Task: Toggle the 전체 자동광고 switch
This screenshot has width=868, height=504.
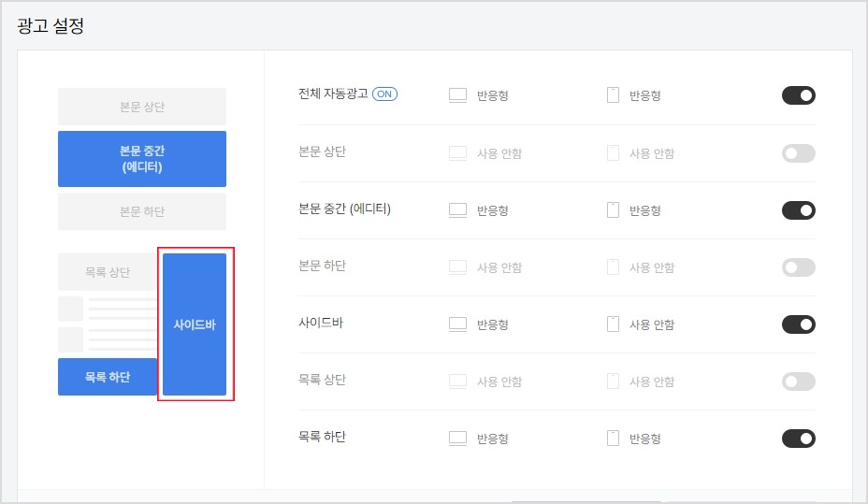Action: [x=798, y=95]
